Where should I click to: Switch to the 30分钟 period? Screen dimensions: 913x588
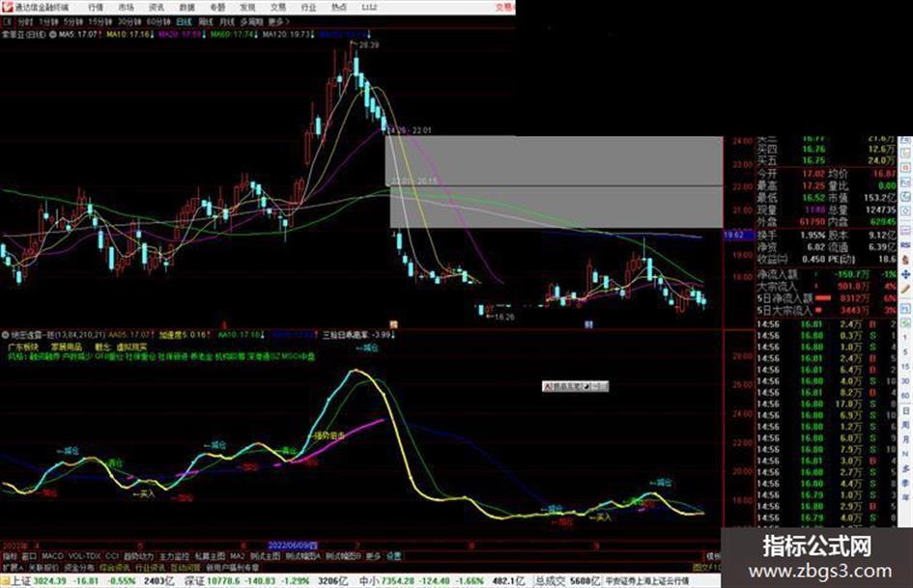coord(129,21)
